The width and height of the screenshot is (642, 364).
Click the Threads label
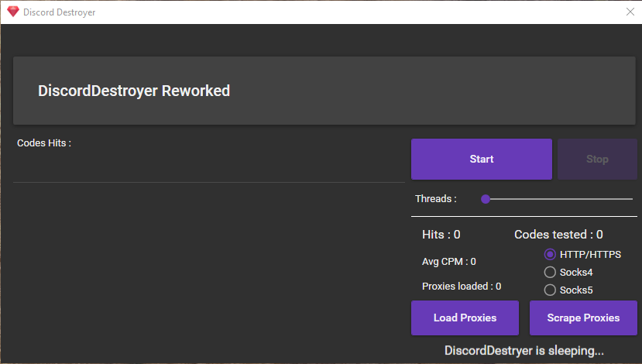point(436,199)
